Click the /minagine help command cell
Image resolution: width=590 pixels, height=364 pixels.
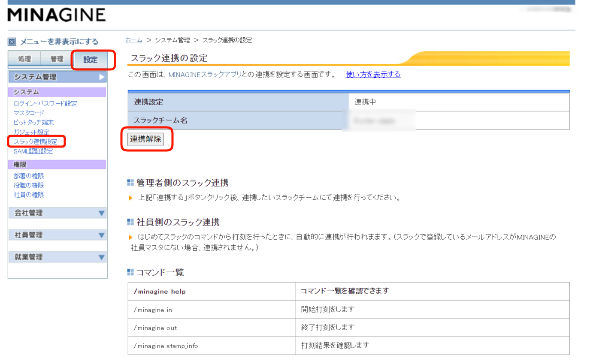212,291
